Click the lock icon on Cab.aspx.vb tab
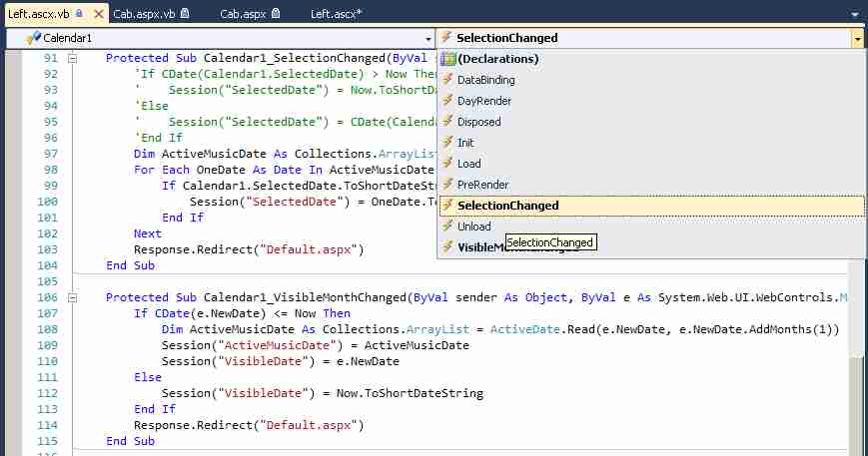The height and width of the screenshot is (456, 868). 185,13
